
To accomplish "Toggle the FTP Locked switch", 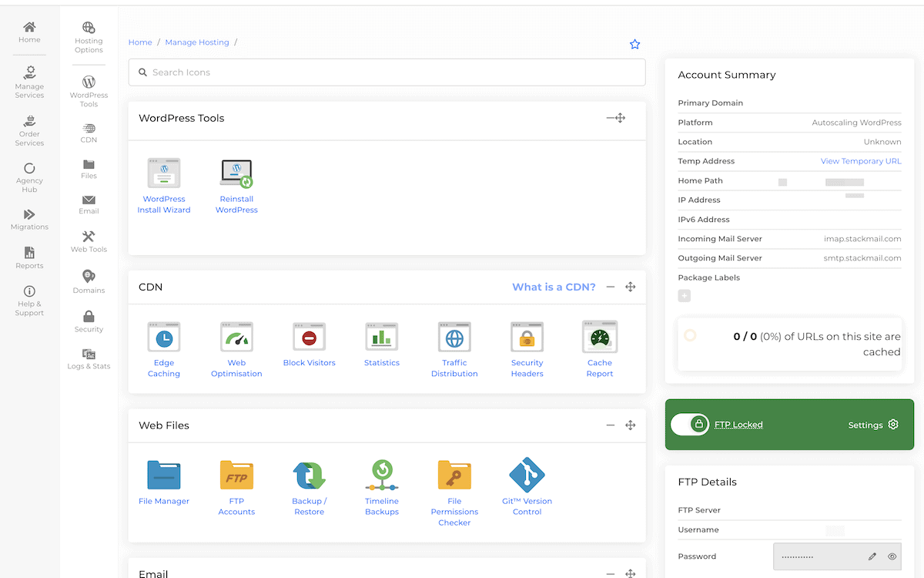I will click(x=690, y=424).
